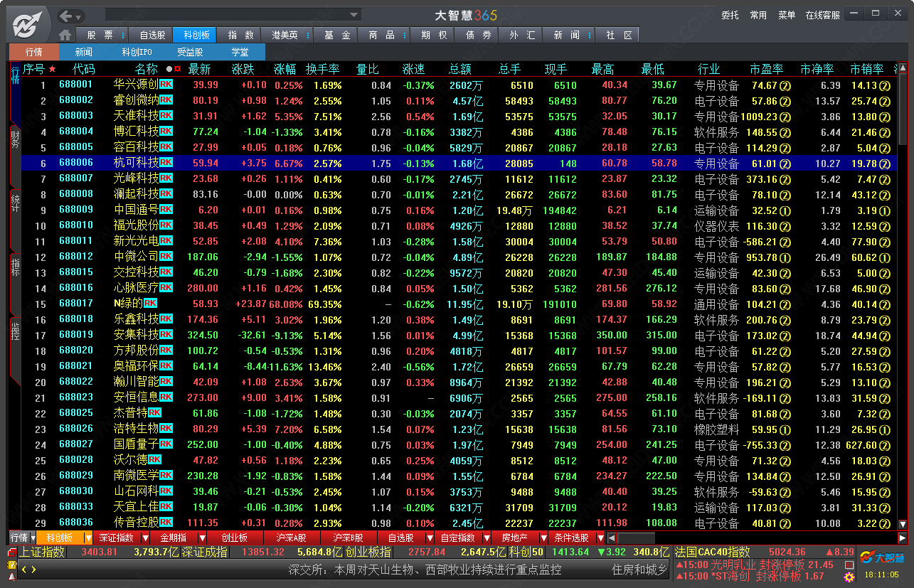Click the horizontal scrollbar thumb

click(636, 538)
